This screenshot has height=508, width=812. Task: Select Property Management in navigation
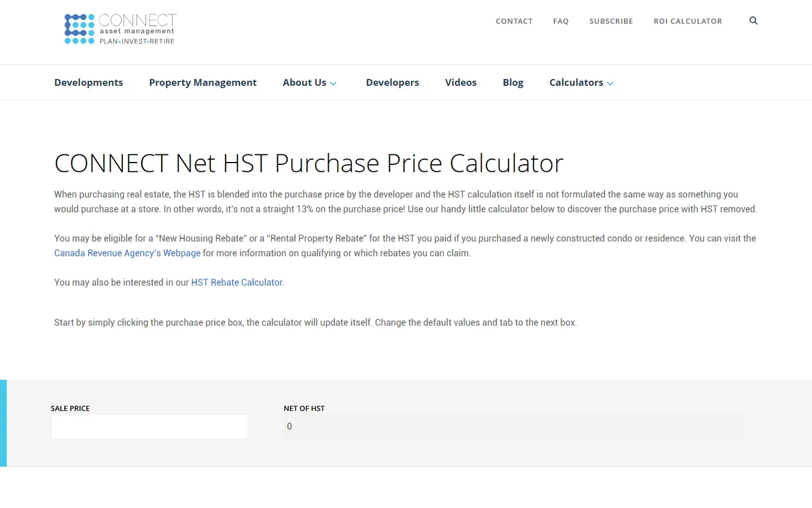[203, 82]
